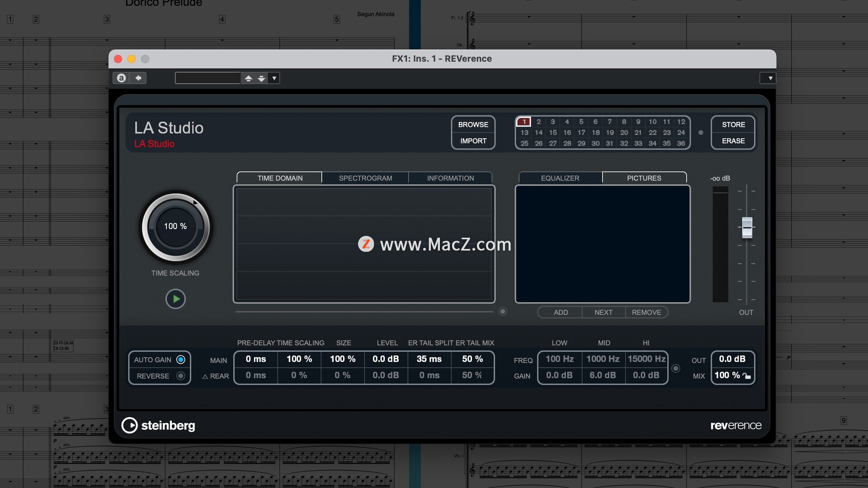Click MAIN ER tail split 35 ms

(x=429, y=359)
